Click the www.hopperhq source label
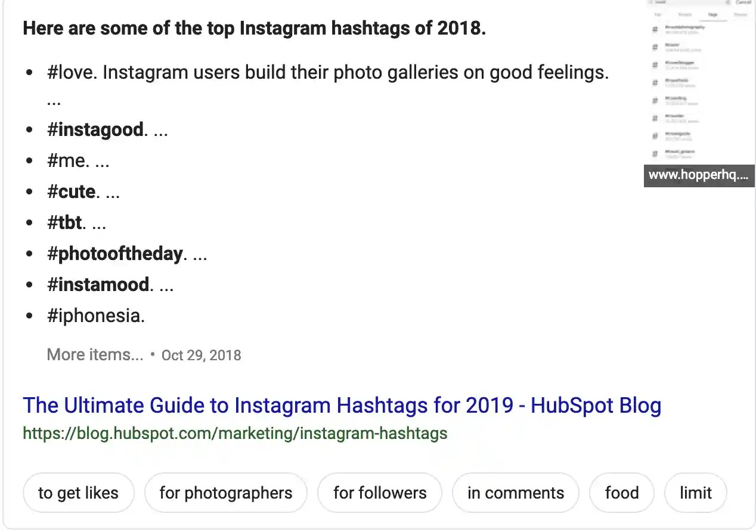This screenshot has width=756, height=532. (699, 175)
